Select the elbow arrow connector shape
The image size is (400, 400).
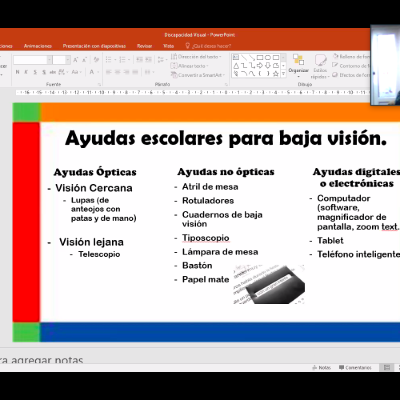point(252,66)
